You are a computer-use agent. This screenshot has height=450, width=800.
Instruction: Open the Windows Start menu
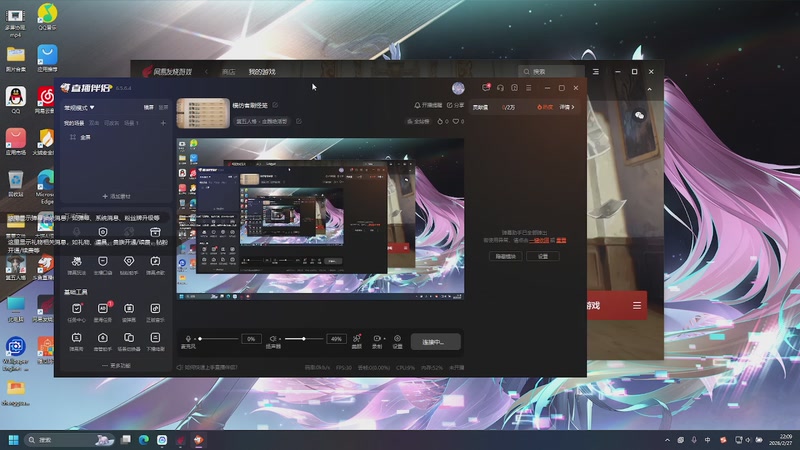coord(14,440)
